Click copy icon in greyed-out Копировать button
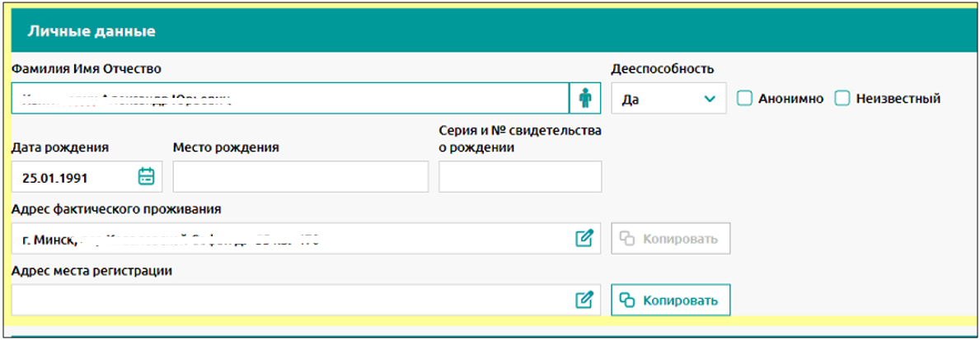980x340 pixels. (x=627, y=239)
